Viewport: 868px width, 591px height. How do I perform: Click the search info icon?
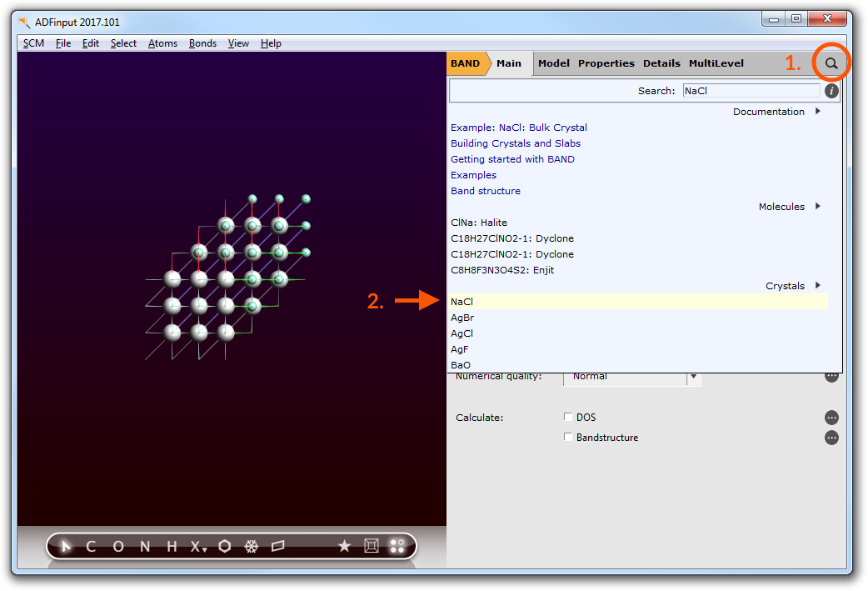(831, 91)
